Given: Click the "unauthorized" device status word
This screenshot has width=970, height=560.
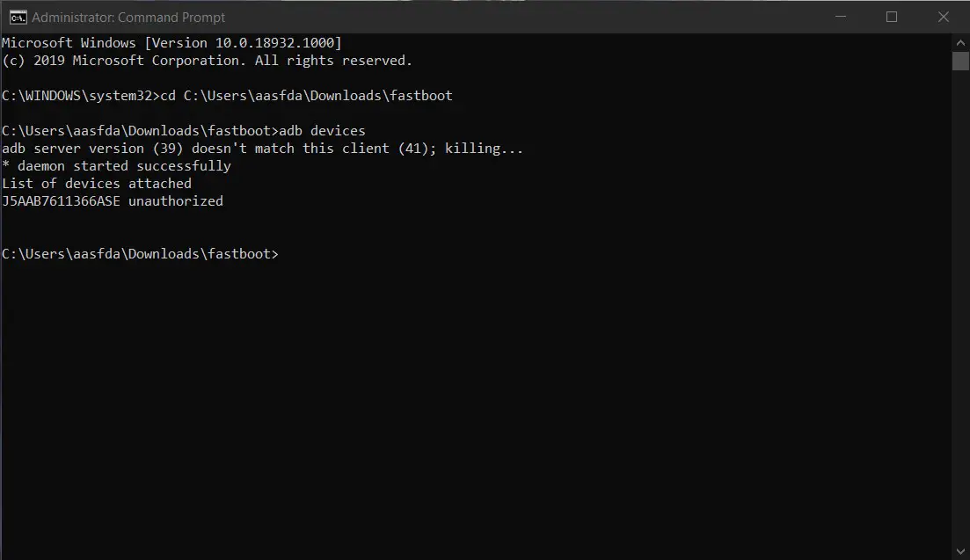Looking at the screenshot, I should point(176,201).
